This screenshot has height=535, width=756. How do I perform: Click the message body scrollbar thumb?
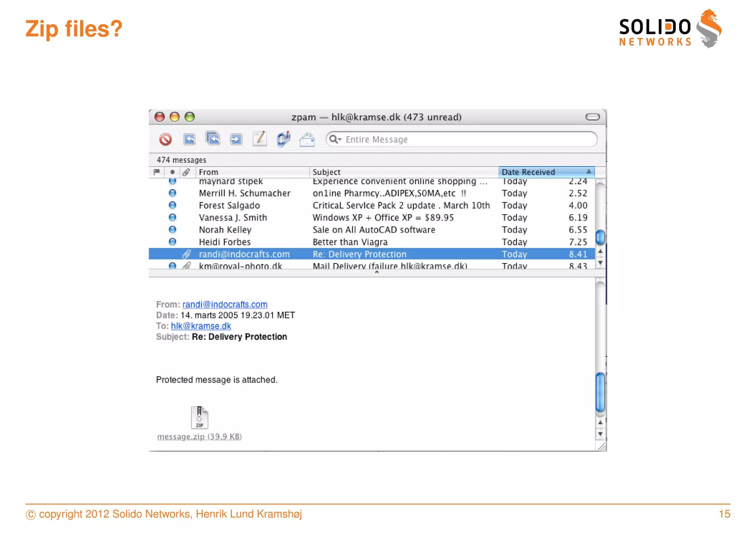(600, 392)
